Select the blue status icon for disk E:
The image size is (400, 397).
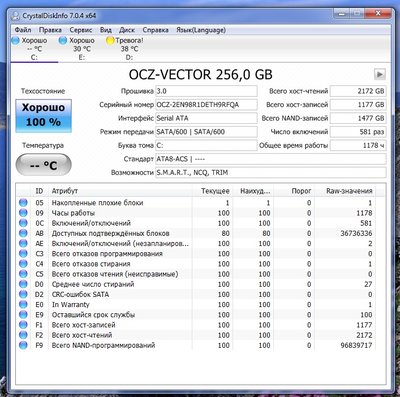point(63,41)
